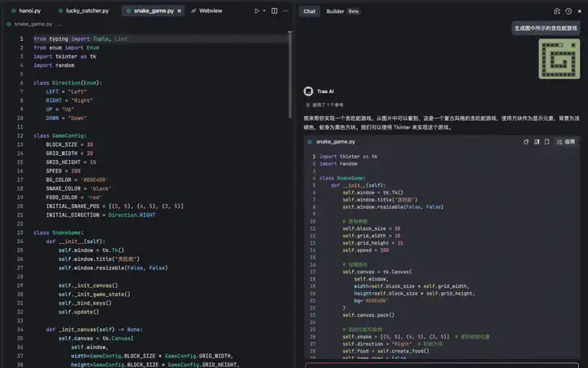Switch to the Builder Beta tab
This screenshot has width=588, height=368.
[343, 11]
